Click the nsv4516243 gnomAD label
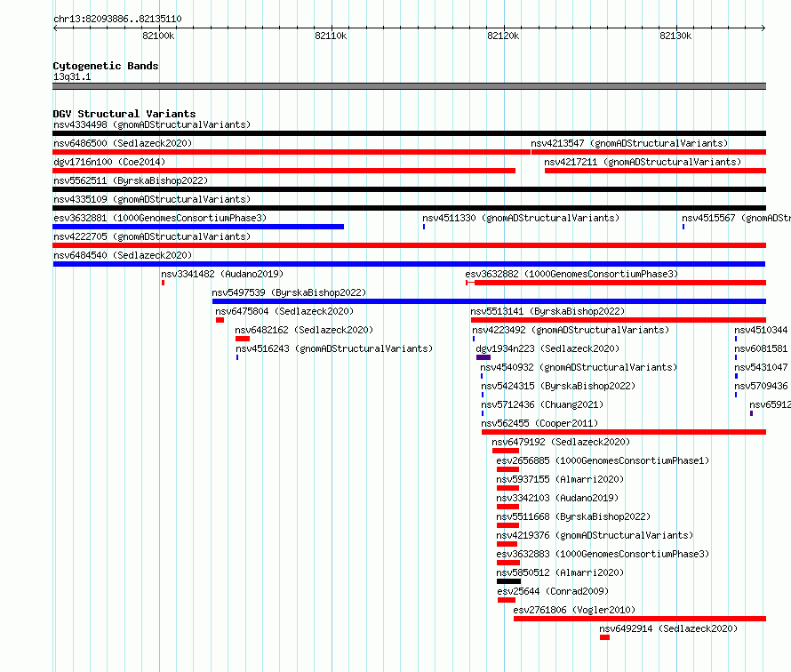 (x=334, y=348)
